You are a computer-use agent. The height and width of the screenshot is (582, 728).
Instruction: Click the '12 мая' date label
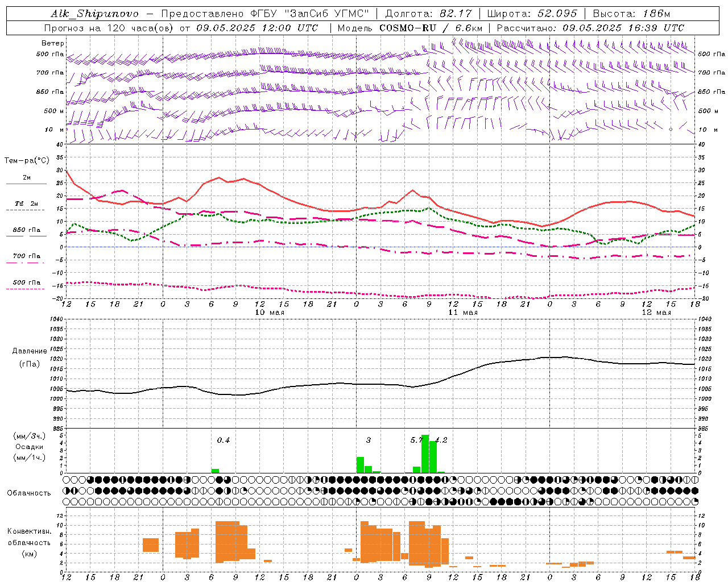click(656, 313)
